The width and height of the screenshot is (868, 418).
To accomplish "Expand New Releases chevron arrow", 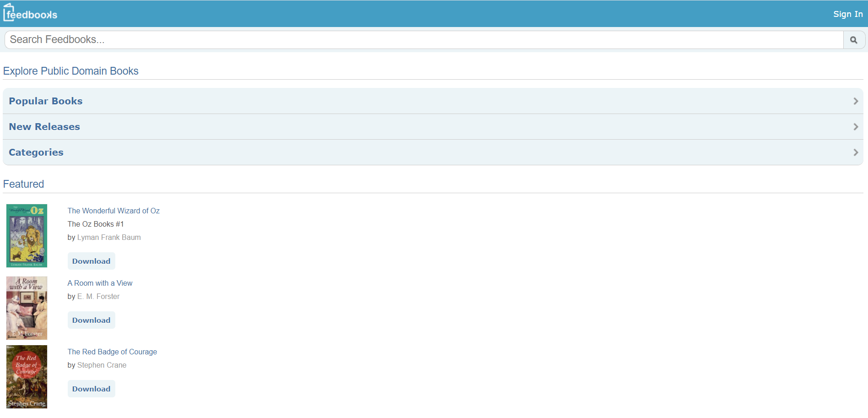I will click(x=855, y=127).
